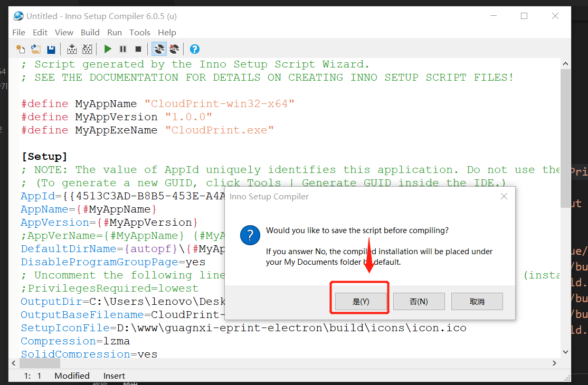The width and height of the screenshot is (588, 385).
Task: Click the OutputDir=C:\Users\lenovo line
Action: point(122,302)
